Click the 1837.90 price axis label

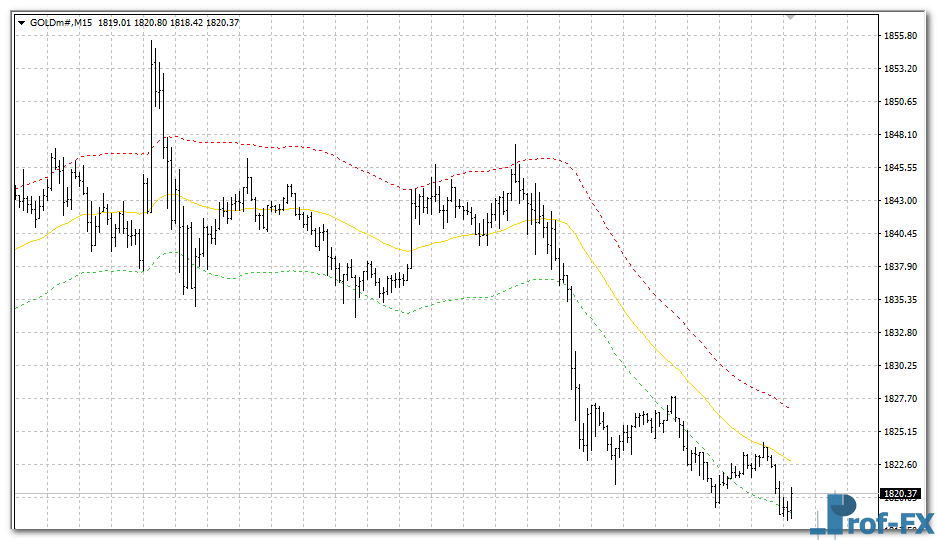(901, 267)
